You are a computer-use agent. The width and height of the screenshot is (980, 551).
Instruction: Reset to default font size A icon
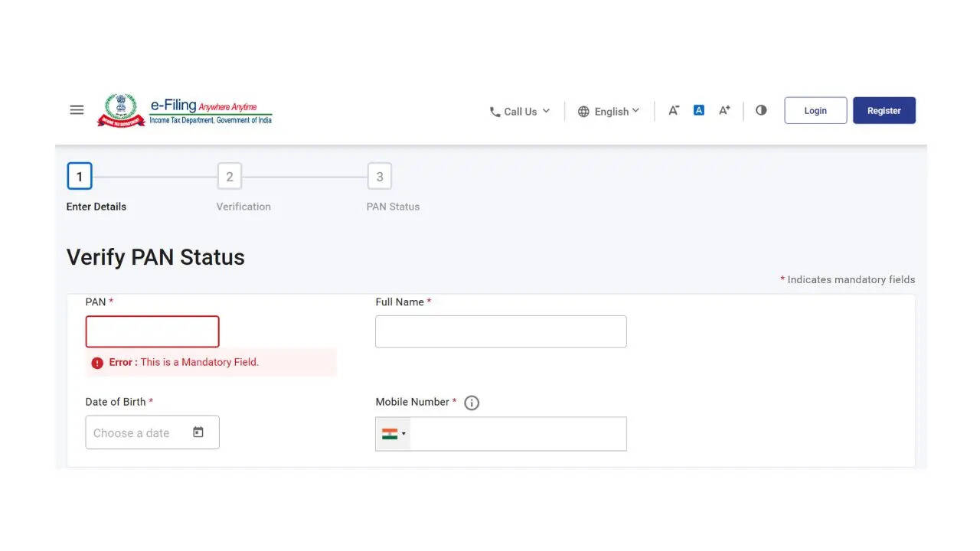[699, 110]
